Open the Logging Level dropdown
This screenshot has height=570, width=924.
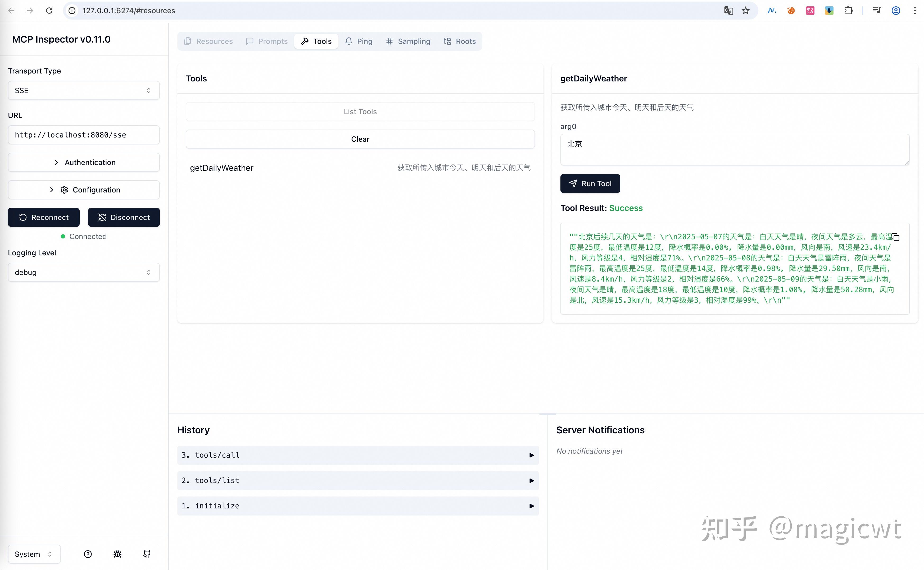83,272
